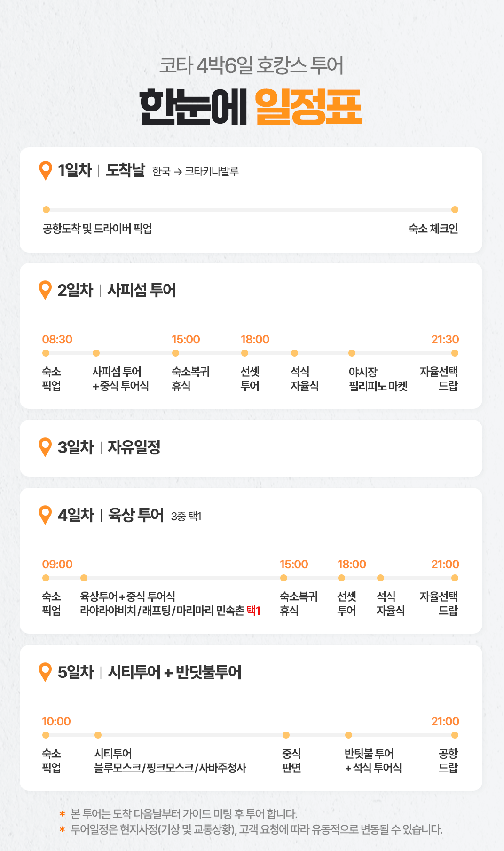Viewport: 504px width, 851px height.
Task: Click the 자유일정 heading on 3일차
Action: (x=134, y=447)
